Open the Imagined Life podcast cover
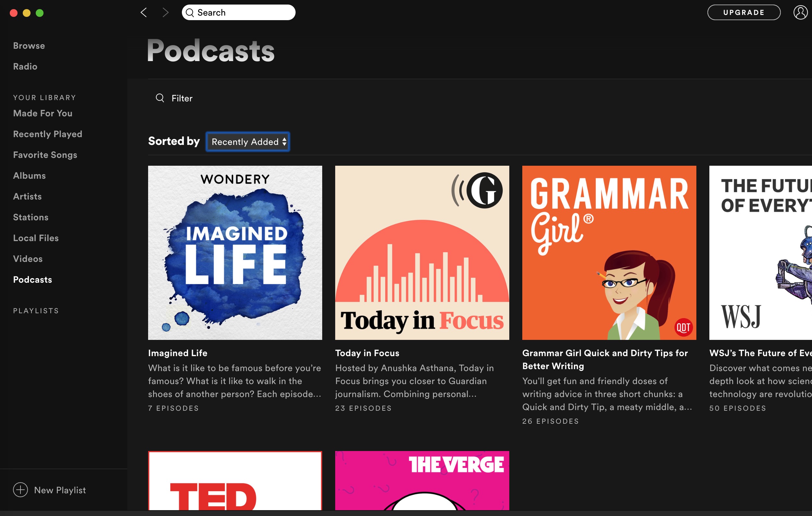Viewport: 812px width, 516px height. [x=235, y=252]
